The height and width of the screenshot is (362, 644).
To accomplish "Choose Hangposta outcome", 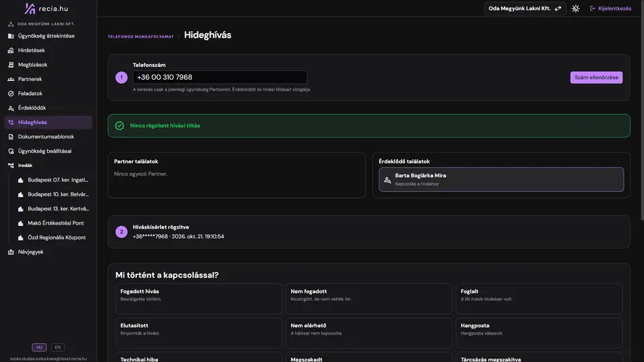I will 539,333.
